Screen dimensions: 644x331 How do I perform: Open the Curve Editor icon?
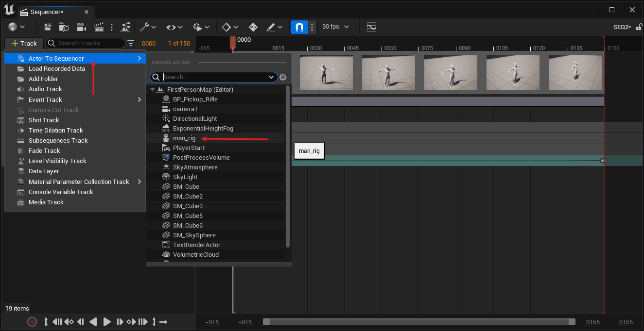click(x=371, y=27)
